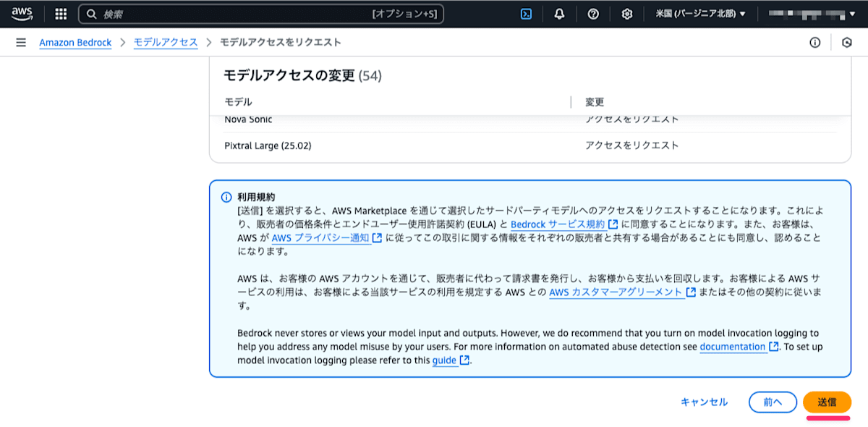Open the help question mark menu
Viewport: 868px width, 427px height.
(x=593, y=14)
